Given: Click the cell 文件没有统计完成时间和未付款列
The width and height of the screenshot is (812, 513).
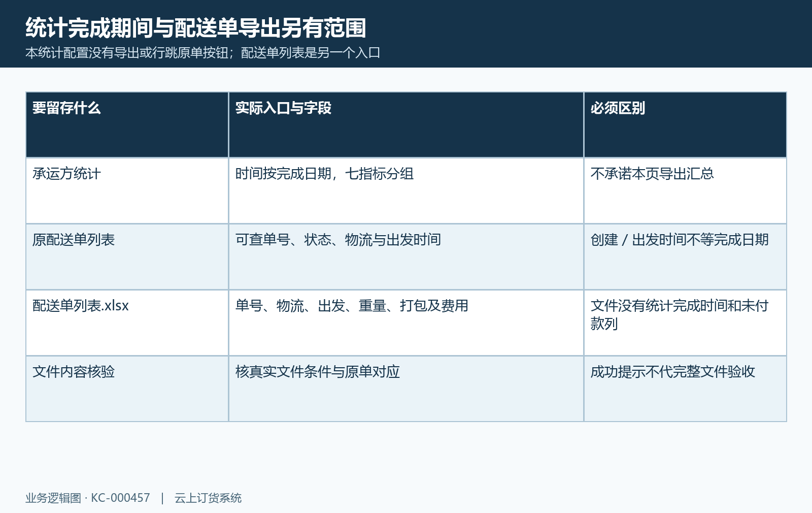Looking at the screenshot, I should tap(685, 323).
